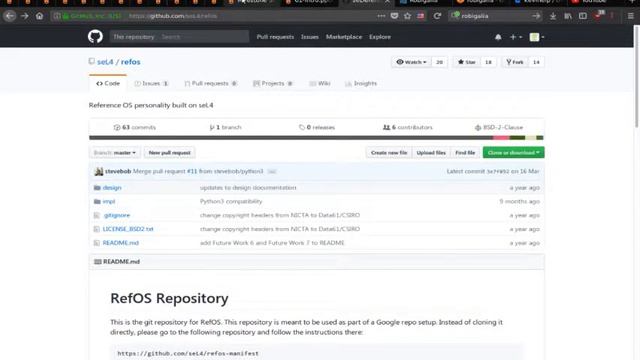Open the browser home page icon
The width and height of the screenshot is (640, 360).
39,16
